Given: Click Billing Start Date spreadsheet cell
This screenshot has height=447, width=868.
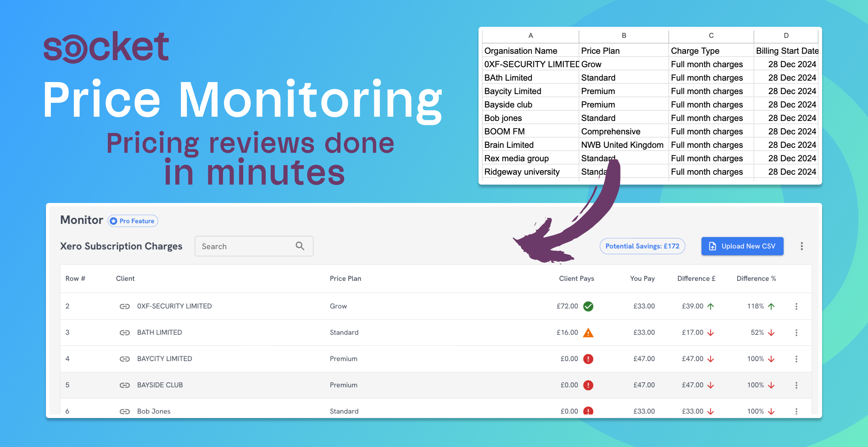Looking at the screenshot, I should click(786, 51).
